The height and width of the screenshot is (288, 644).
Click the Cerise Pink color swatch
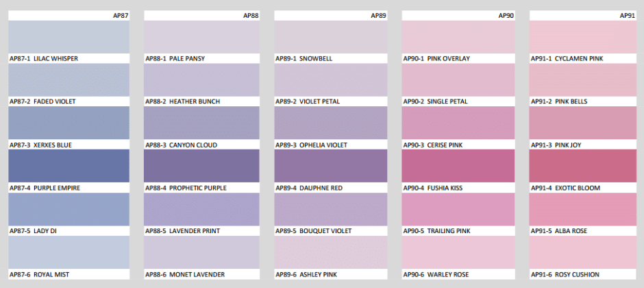coord(458,123)
